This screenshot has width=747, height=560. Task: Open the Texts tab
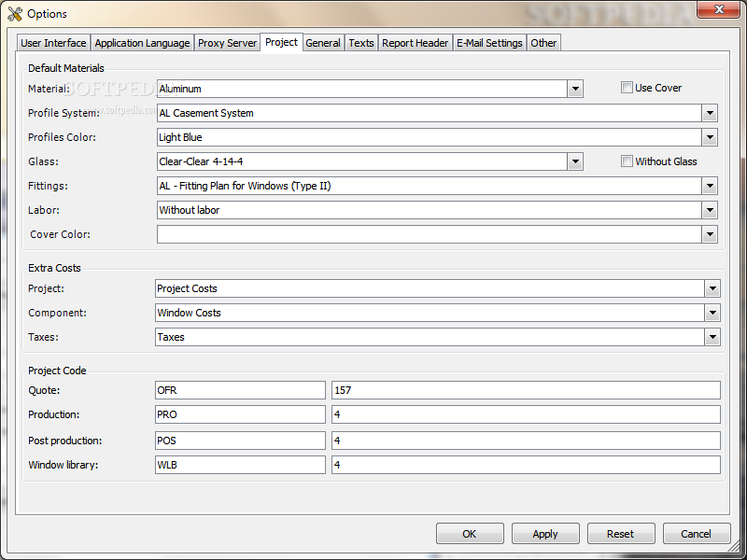[361, 43]
